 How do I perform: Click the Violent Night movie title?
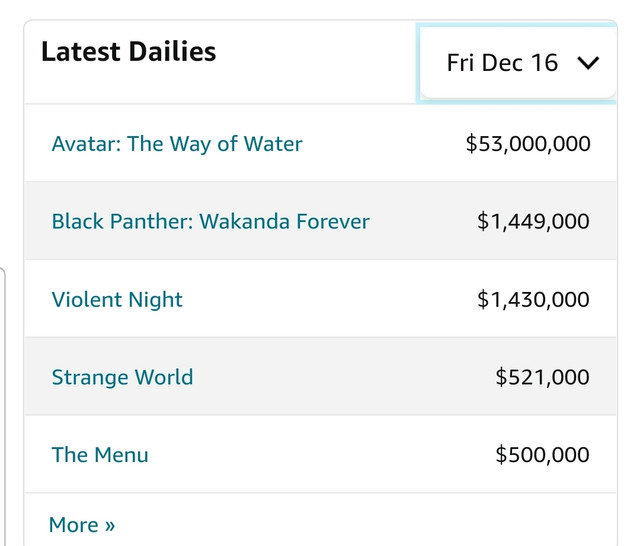117,299
